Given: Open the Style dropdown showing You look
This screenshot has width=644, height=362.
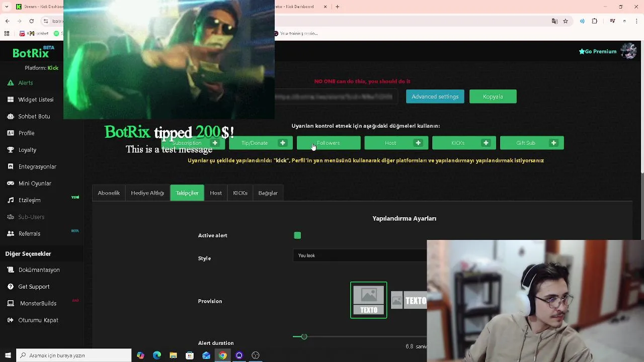Looking at the screenshot, I should click(360, 255).
